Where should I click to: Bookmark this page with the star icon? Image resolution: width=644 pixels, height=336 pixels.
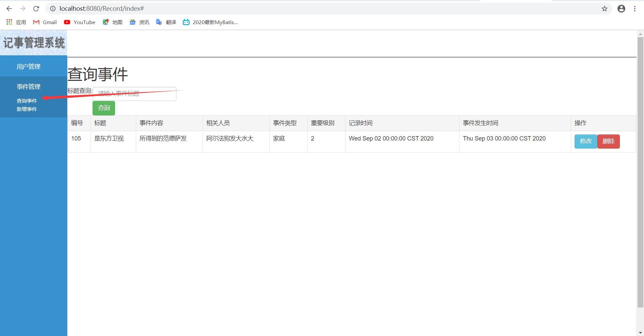pyautogui.click(x=604, y=9)
